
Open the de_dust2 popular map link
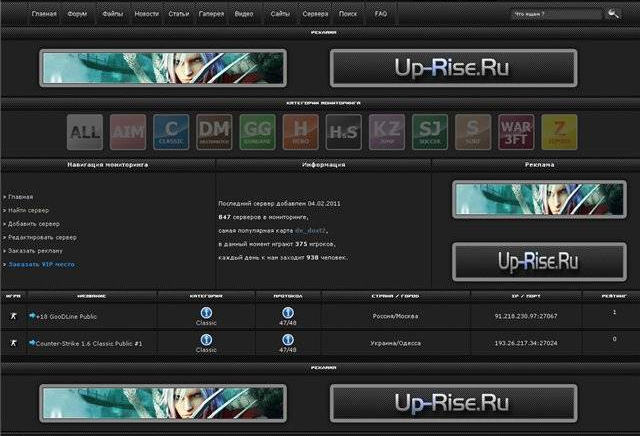[x=310, y=231]
